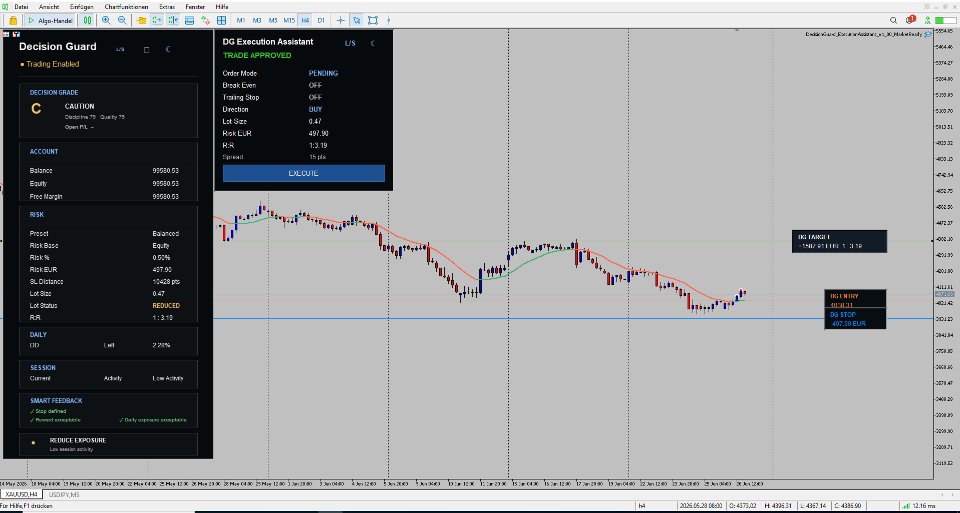Open the Ansicht menu
Image resolution: width=960 pixels, height=513 pixels.
[x=49, y=7]
